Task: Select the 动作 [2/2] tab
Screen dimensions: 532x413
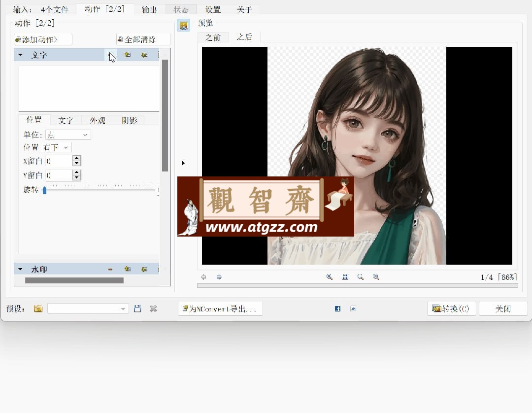Action: click(x=104, y=9)
